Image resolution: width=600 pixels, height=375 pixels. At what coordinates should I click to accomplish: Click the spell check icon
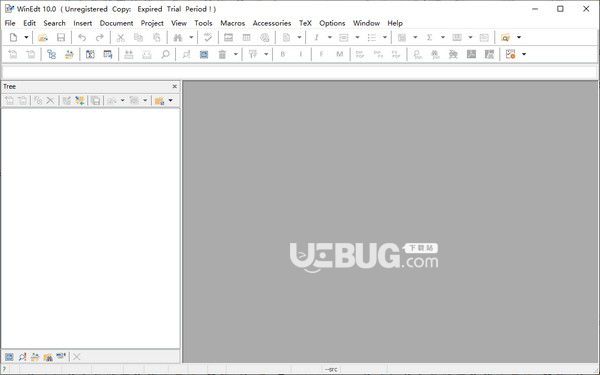coord(208,38)
